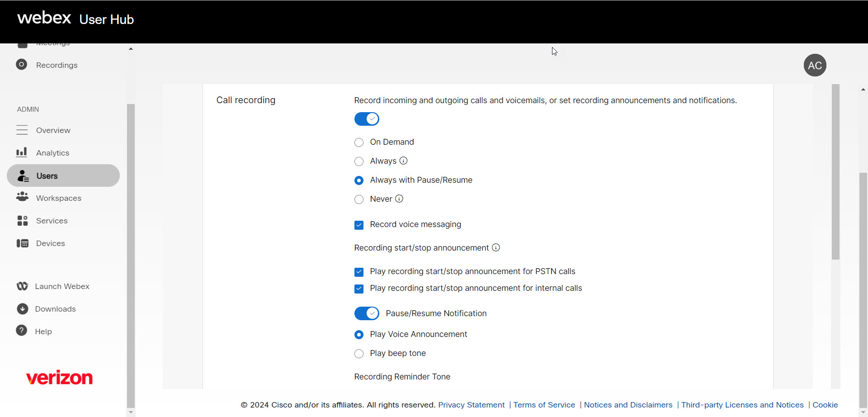
Task: Click sidebar scroll up arrow
Action: (x=131, y=48)
